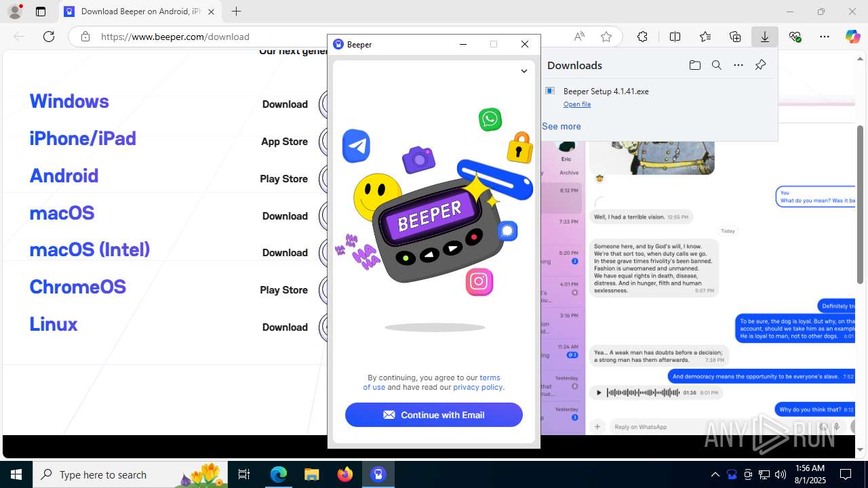
Task: Open downloads folder icon
Action: [694, 65]
